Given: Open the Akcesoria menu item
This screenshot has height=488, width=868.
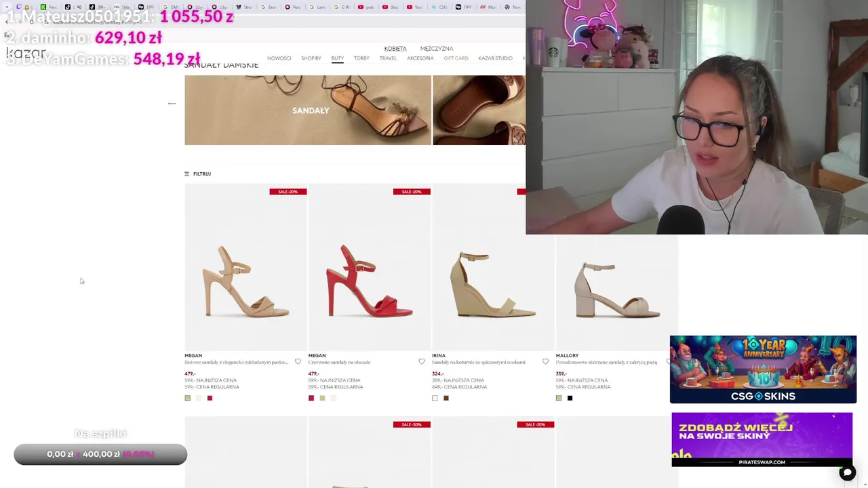Looking at the screenshot, I should point(420,58).
